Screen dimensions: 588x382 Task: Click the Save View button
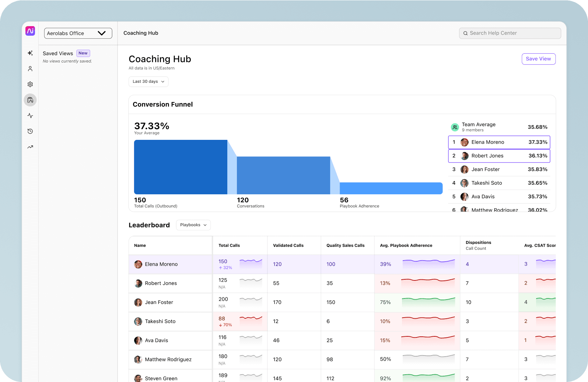coord(538,59)
